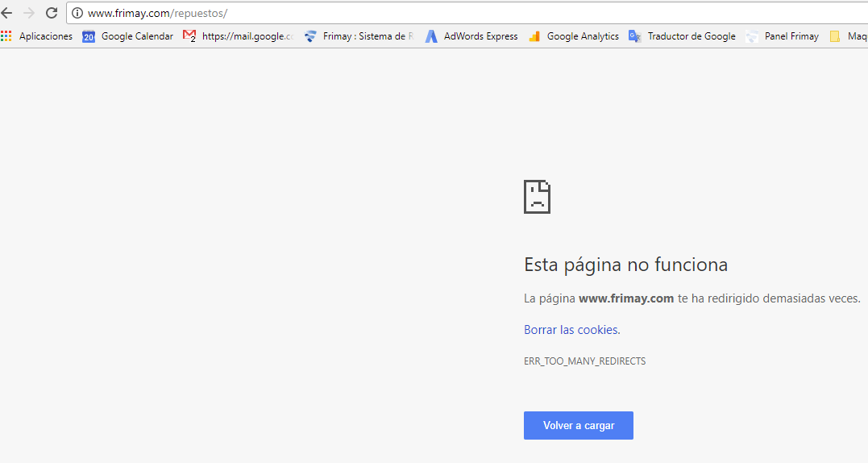Viewport: 868px width, 463px height.
Task: Open the Google Analytics bookmark label
Action: click(583, 36)
